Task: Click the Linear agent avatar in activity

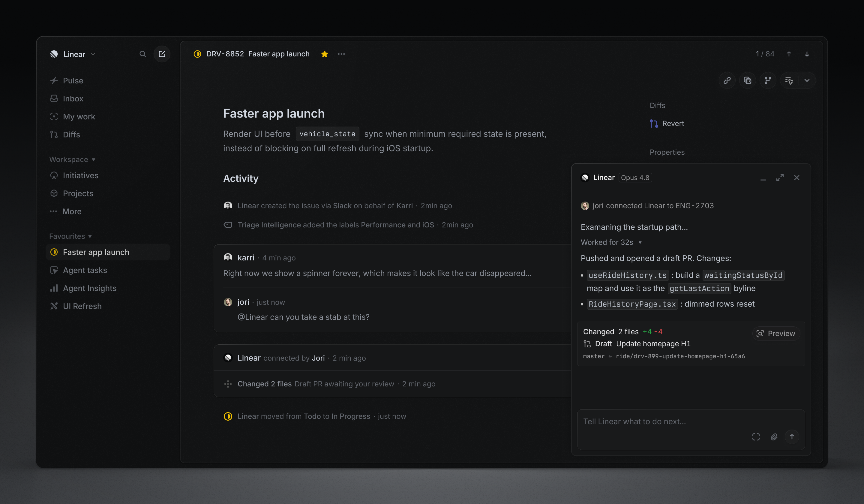Action: point(228,358)
